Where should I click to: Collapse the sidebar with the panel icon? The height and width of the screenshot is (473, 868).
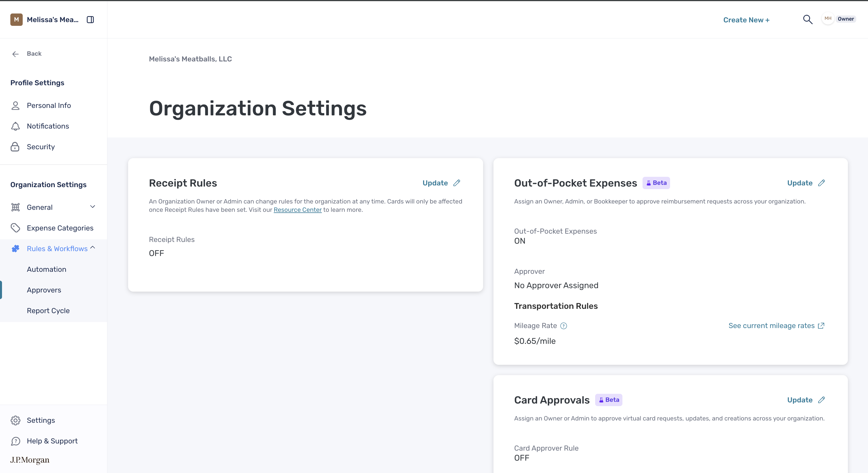click(x=90, y=20)
